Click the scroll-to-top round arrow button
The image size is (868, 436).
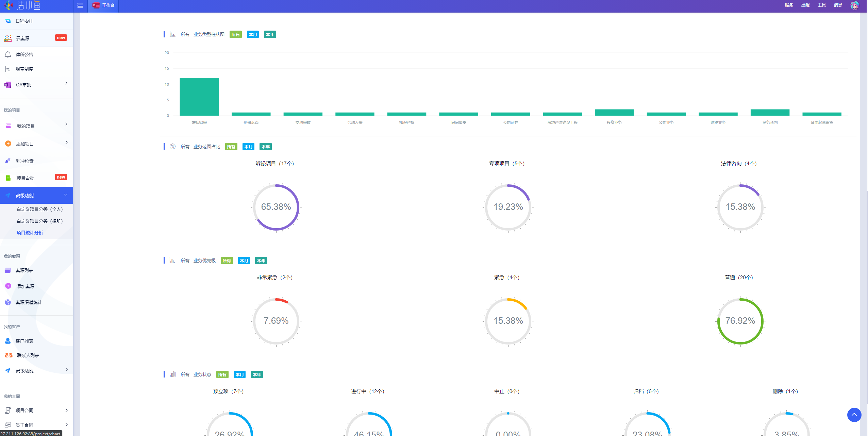pos(854,415)
